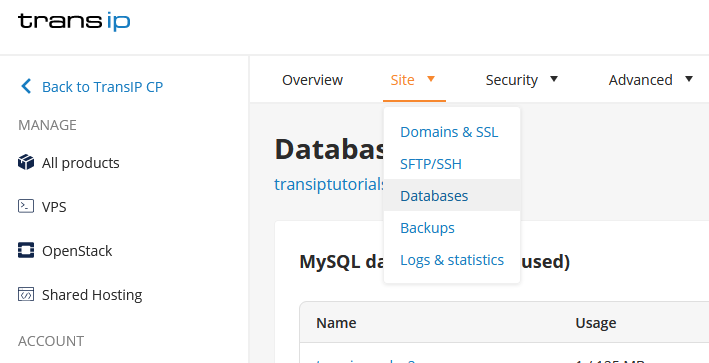Screen dimensions: 709x363
Task: Click the transiptutorials domain link
Action: 329,184
